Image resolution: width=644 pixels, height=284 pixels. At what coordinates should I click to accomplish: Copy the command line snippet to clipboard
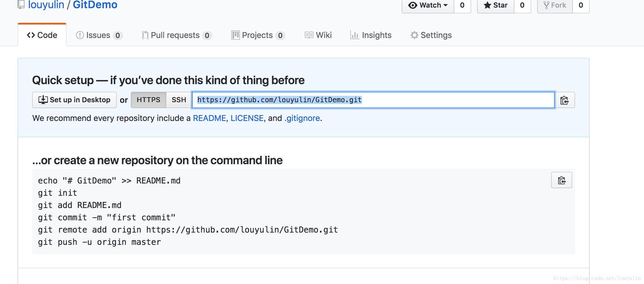562,180
